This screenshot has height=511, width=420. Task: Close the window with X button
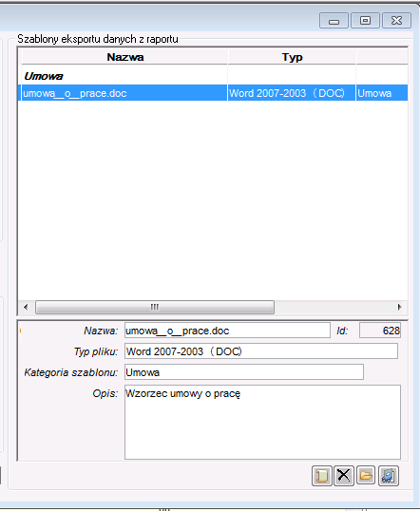(396, 21)
